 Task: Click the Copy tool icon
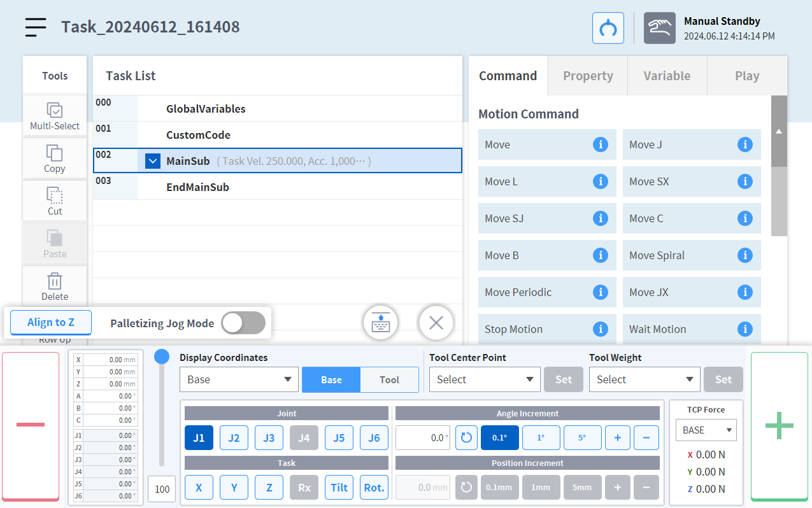tap(55, 153)
